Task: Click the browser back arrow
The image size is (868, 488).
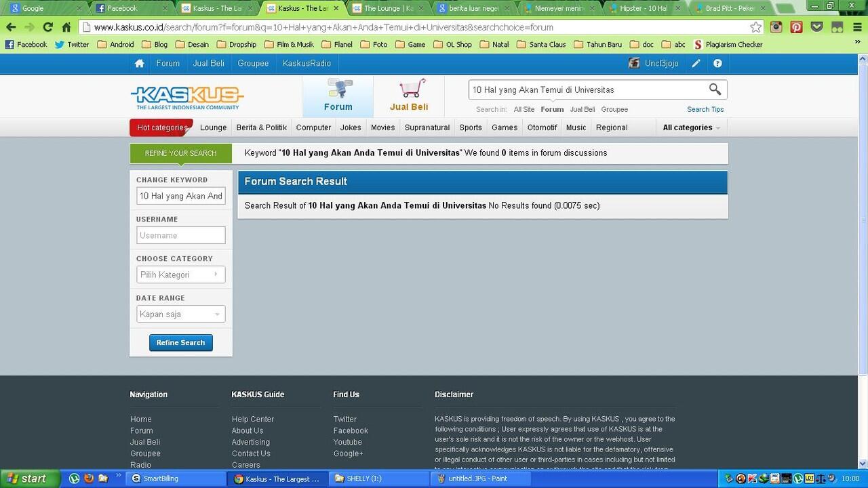Action: (x=11, y=27)
